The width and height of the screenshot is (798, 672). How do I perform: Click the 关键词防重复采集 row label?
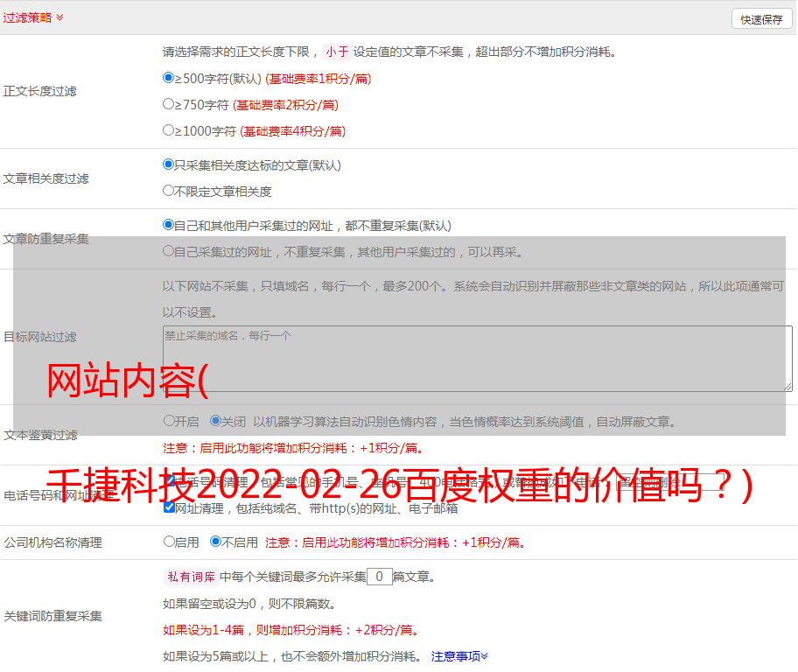pyautogui.click(x=52, y=617)
